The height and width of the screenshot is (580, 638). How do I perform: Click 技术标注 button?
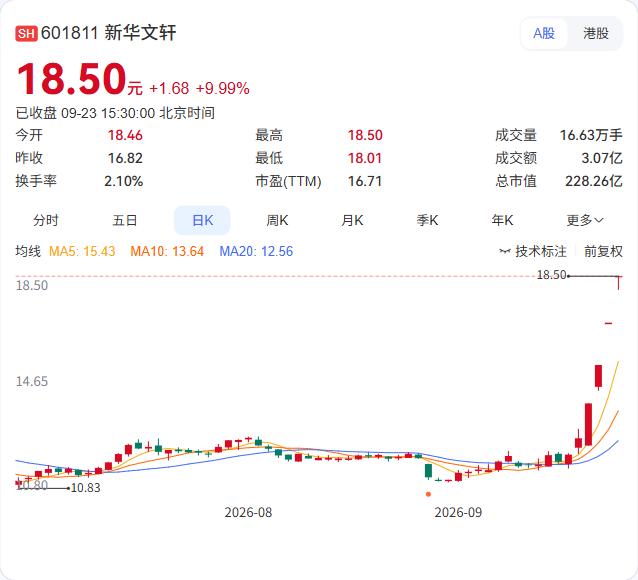click(x=533, y=251)
